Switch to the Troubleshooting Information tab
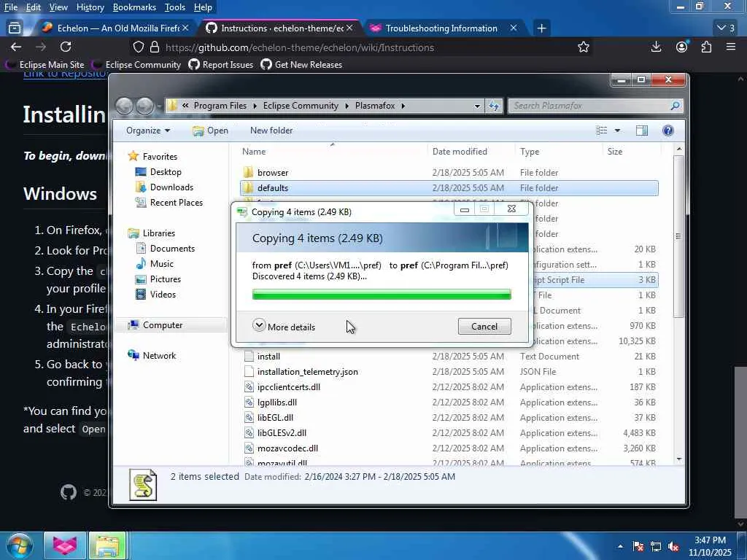This screenshot has height=560, width=747. point(441,28)
